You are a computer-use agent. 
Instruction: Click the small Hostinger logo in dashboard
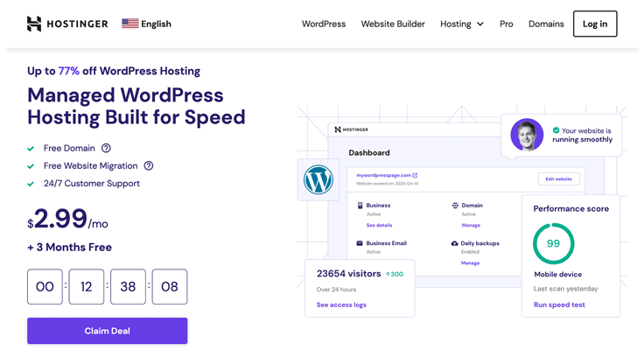(x=351, y=129)
